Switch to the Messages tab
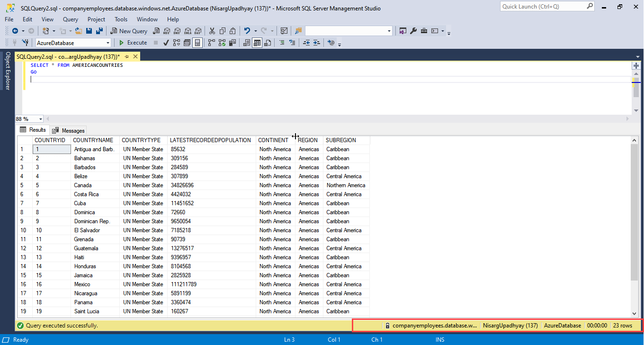The height and width of the screenshot is (345, 644). [69, 130]
